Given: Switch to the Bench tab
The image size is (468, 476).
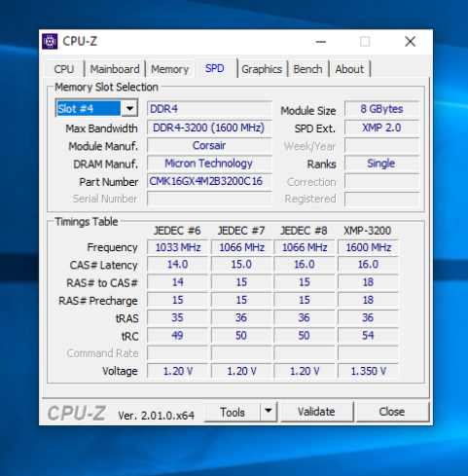Looking at the screenshot, I should click(307, 69).
